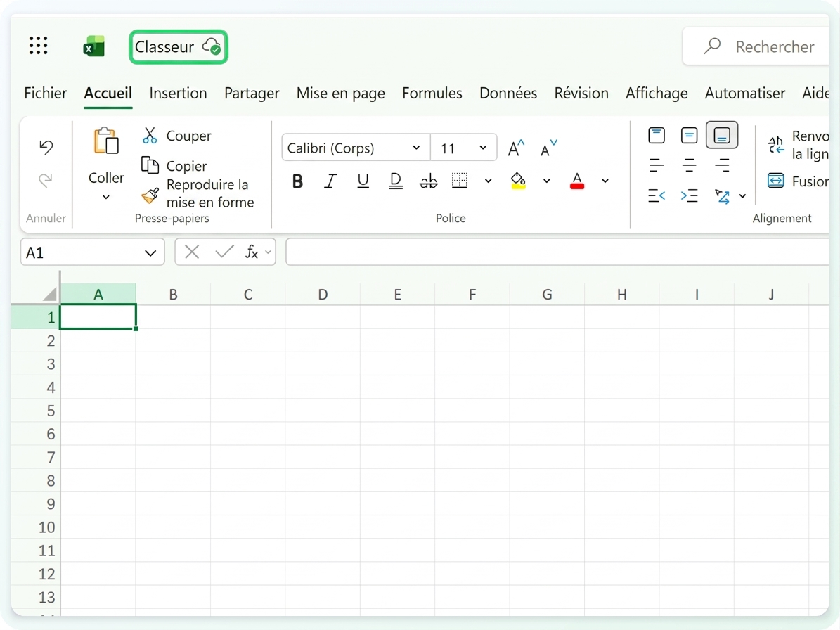
Task: Select row 7 header
Action: (35, 457)
